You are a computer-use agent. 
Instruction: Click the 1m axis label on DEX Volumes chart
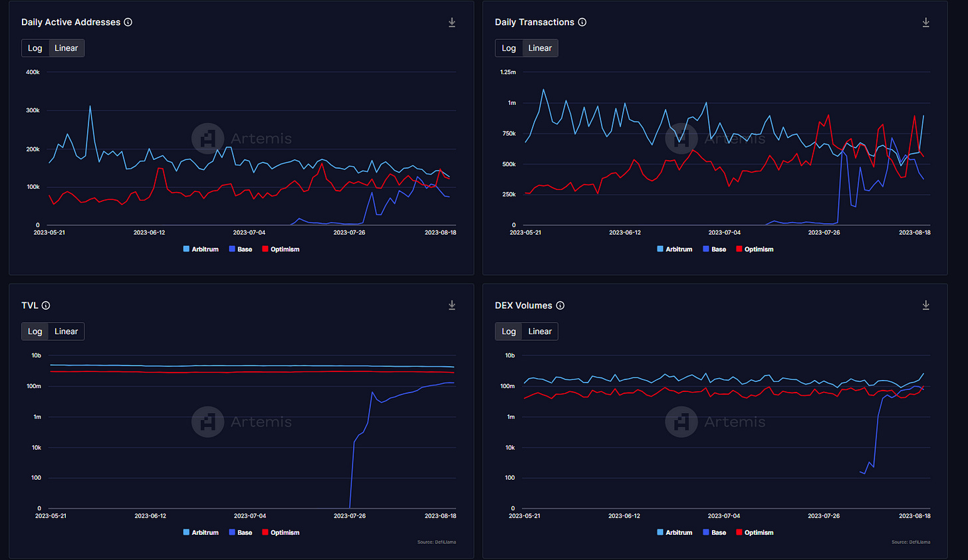tap(511, 417)
